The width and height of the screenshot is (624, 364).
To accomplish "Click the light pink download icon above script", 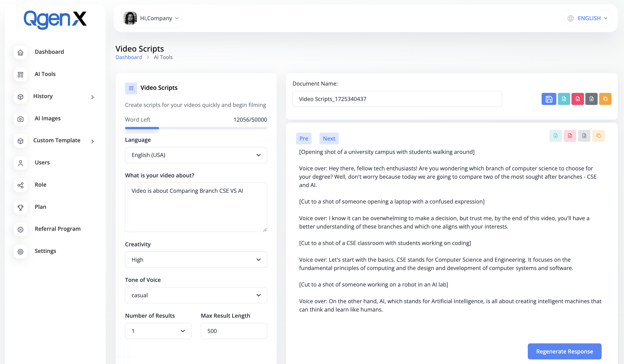I will coord(570,136).
